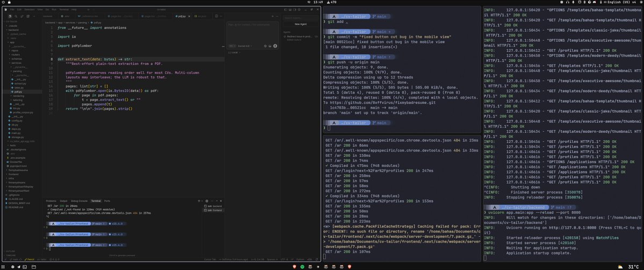Click the split editor icon beside tabs
The height and width of the screenshot is (270, 644).
coord(216,16)
